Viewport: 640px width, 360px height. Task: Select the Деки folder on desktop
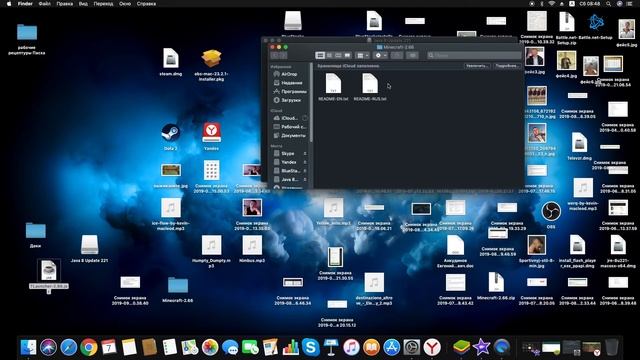click(36, 234)
